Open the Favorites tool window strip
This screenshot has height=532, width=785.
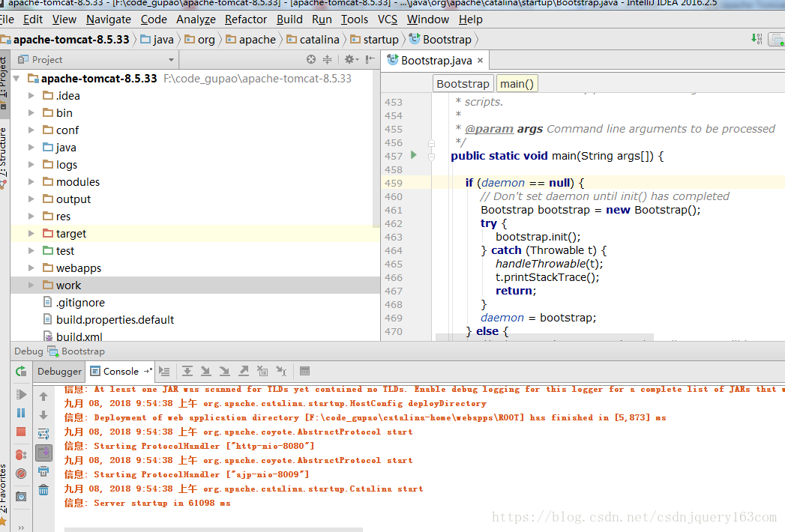(4, 495)
